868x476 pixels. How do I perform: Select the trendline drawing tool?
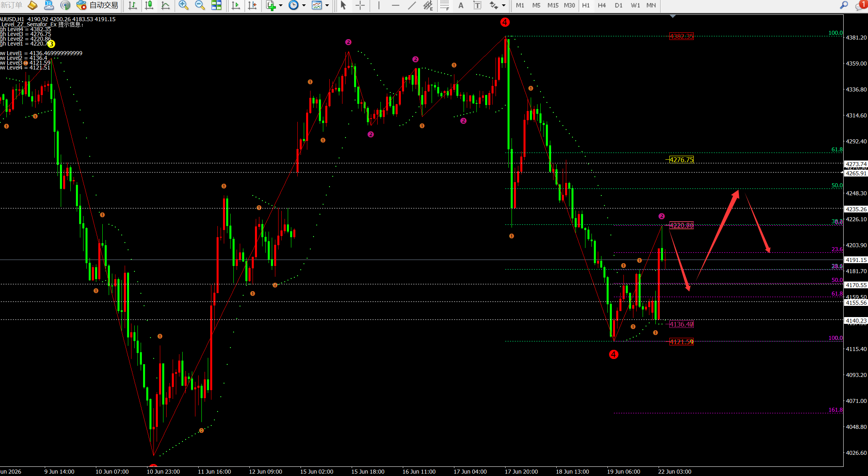[x=412, y=5]
